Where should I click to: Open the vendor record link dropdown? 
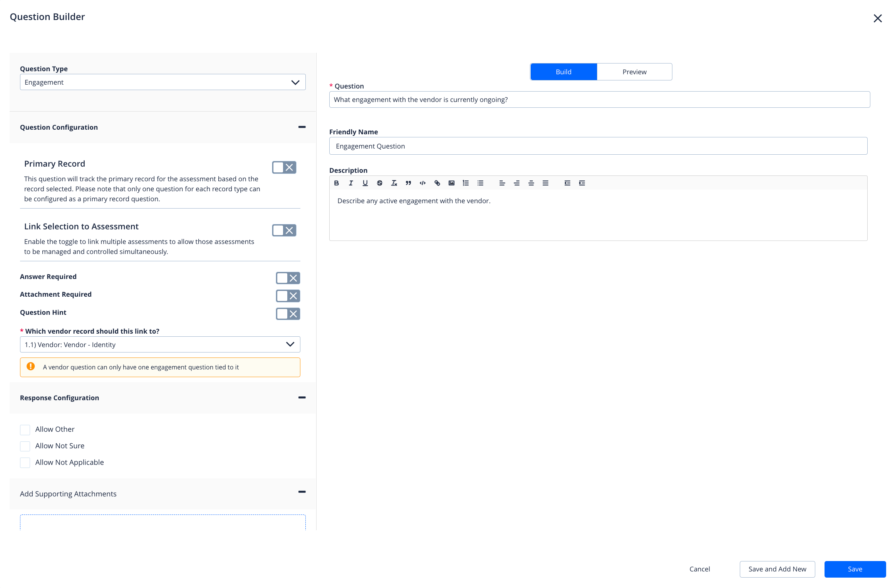tap(160, 344)
